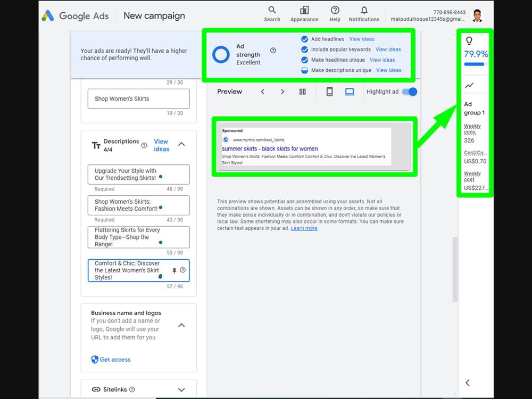Open the forecast trend line icon

click(x=469, y=86)
